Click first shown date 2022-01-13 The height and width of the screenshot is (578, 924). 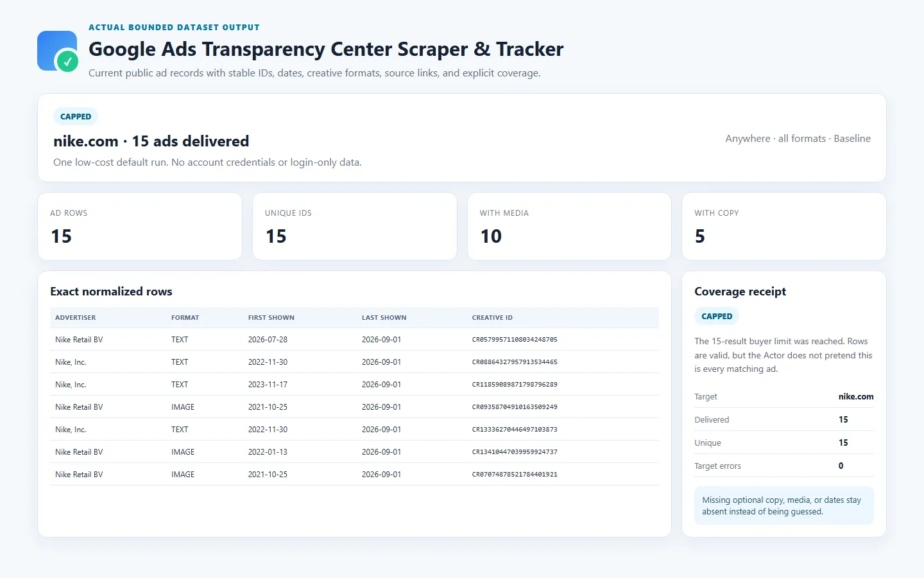click(x=268, y=452)
